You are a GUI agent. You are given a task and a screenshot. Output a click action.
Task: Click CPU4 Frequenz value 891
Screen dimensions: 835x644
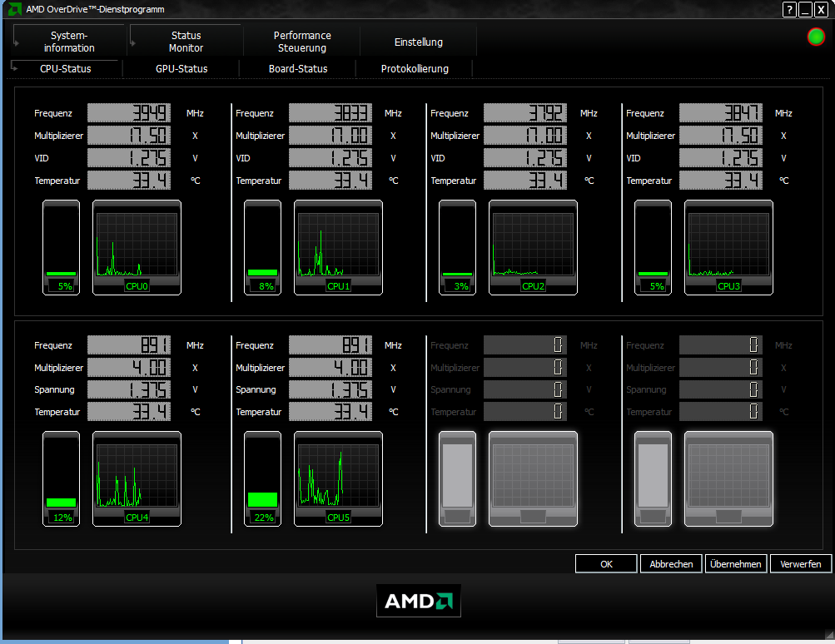[129, 345]
